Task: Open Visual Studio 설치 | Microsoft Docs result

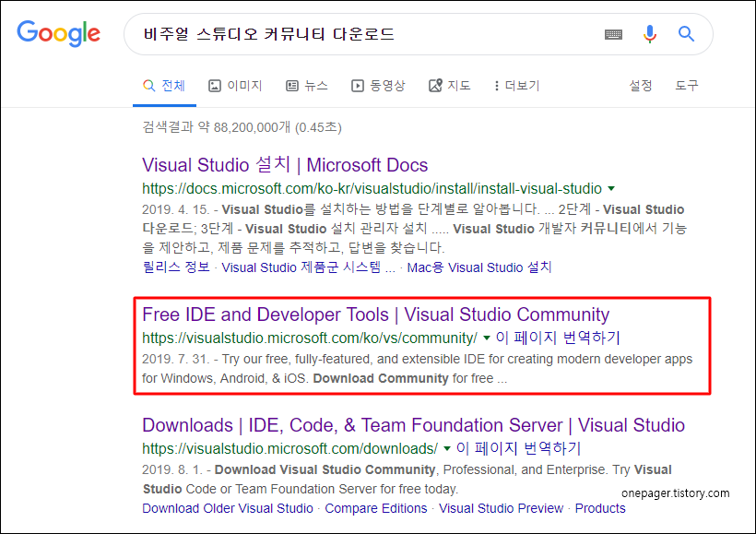Action: 285,165
